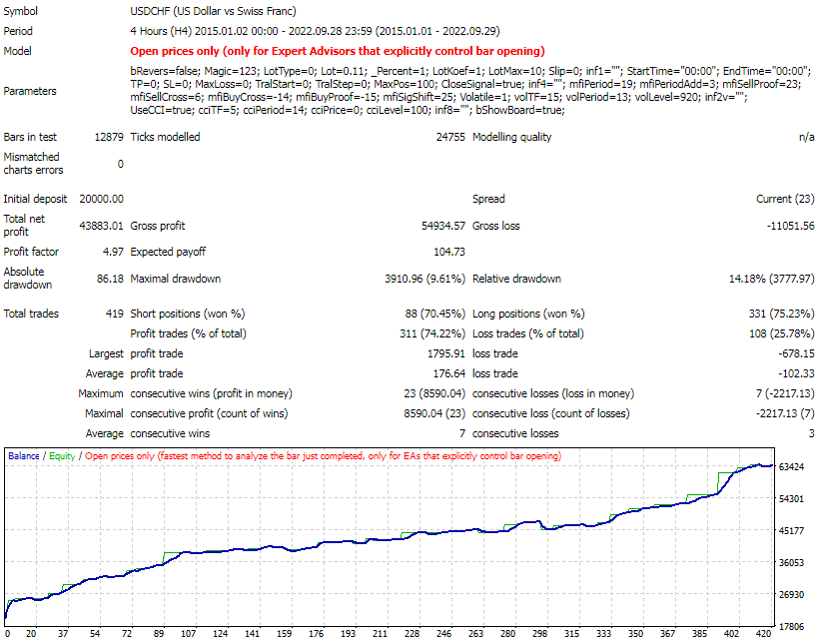Click the chart y-axis value 26930

pos(791,595)
